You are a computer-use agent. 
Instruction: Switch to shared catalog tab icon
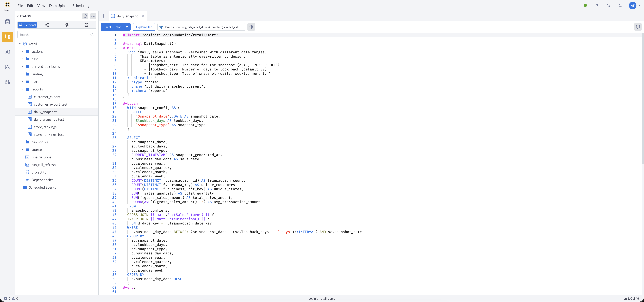(47, 25)
